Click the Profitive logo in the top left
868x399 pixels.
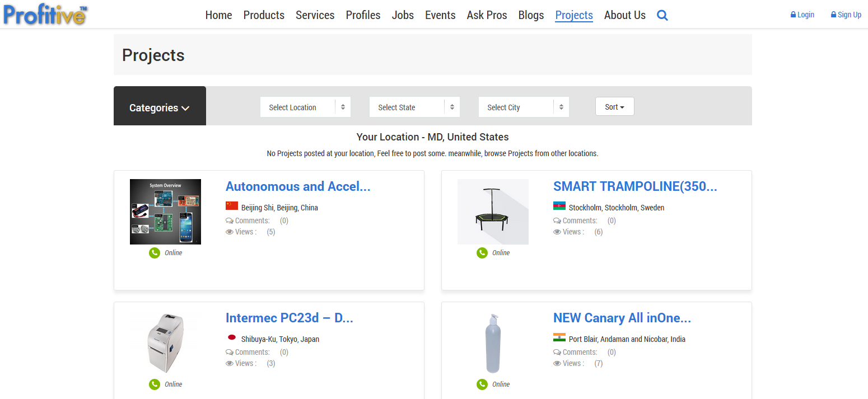[45, 14]
